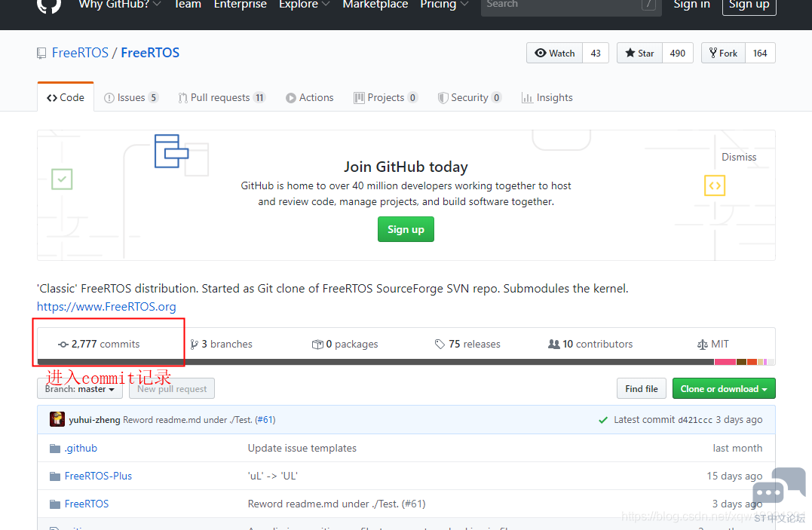The width and height of the screenshot is (812, 530).
Task: Open pull request #61 link in commit bar
Action: [266, 420]
